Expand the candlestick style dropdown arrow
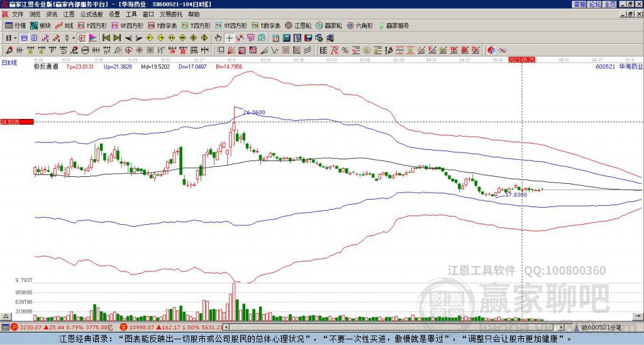 74,38
